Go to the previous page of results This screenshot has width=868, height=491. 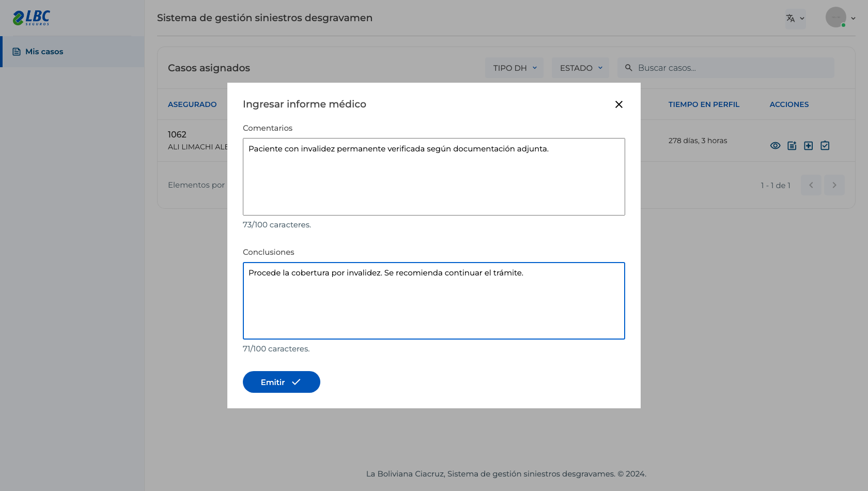point(811,185)
